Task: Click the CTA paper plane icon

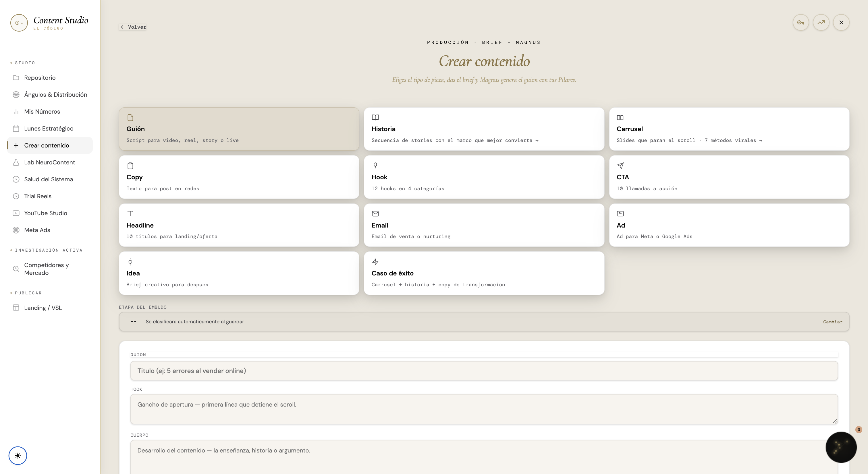Action: coord(620,166)
